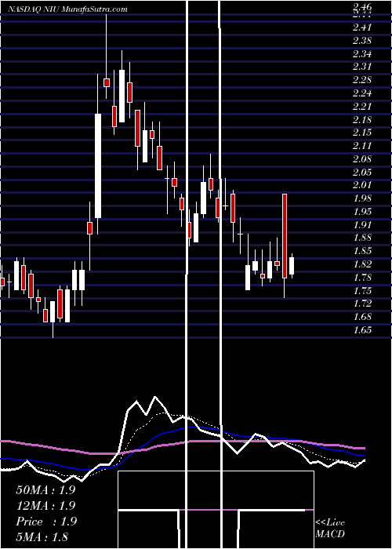Screen dimensions: 392x549
Task: Pick the 1.72 price label
Action: click(x=361, y=304)
